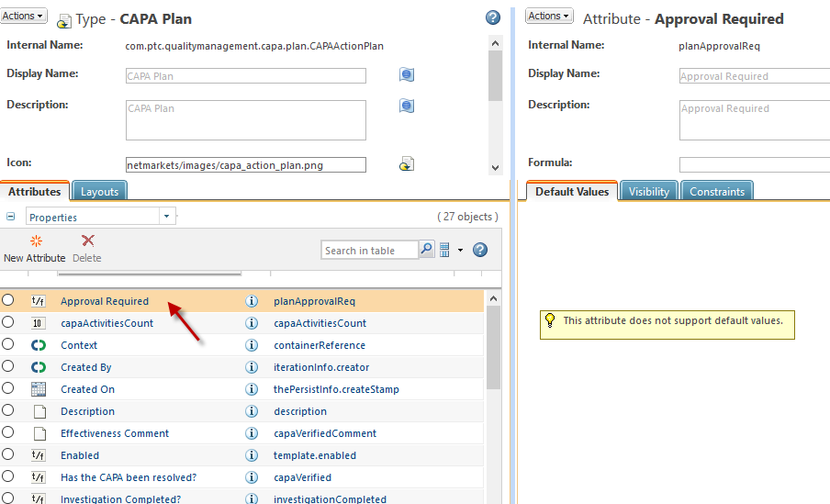This screenshot has height=504, width=830.
Task: Click integer type icon for capaActivitiesCount
Action: pyautogui.click(x=39, y=323)
